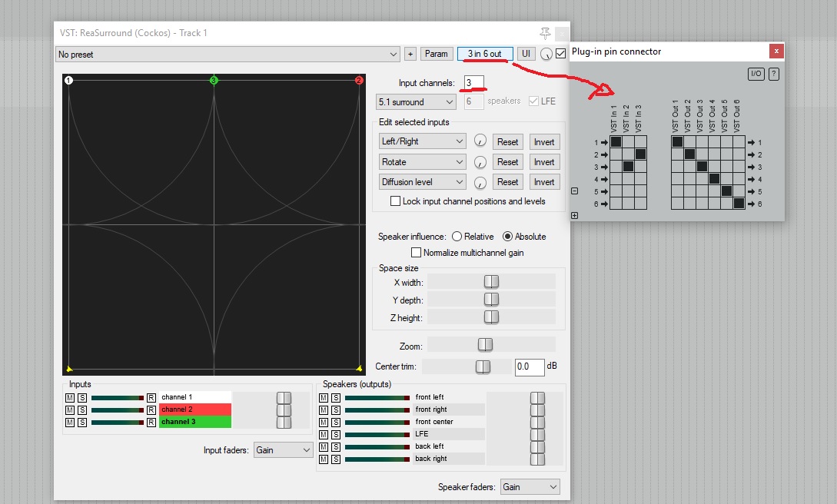The width and height of the screenshot is (837, 504).
Task: Solo input channel 2
Action: pos(81,409)
